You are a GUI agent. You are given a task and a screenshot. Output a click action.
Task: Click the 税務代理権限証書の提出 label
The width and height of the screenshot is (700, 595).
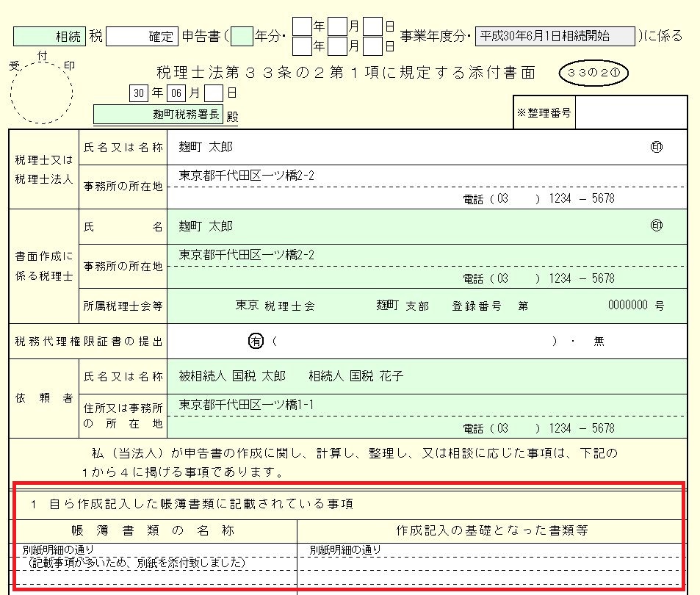tap(88, 342)
